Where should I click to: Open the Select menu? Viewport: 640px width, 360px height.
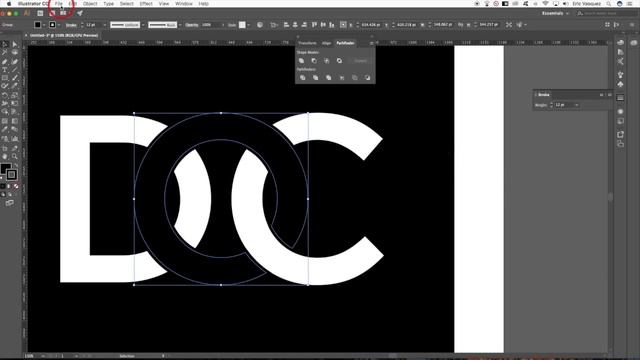click(x=127, y=4)
